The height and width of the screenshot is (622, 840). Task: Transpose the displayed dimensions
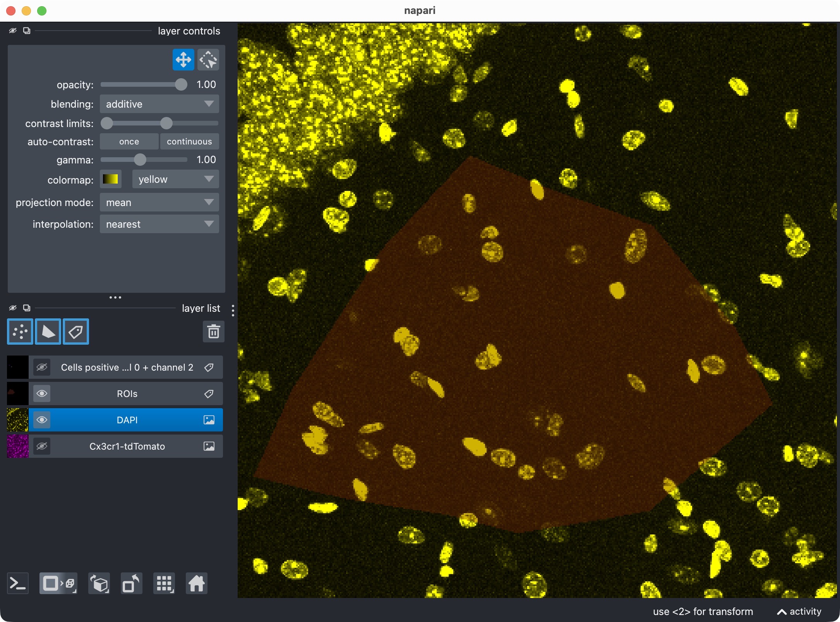(x=132, y=583)
